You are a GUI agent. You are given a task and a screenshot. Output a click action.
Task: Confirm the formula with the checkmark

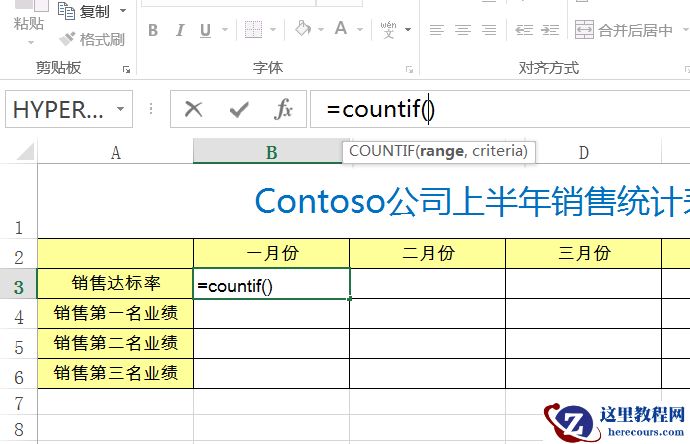point(239,110)
